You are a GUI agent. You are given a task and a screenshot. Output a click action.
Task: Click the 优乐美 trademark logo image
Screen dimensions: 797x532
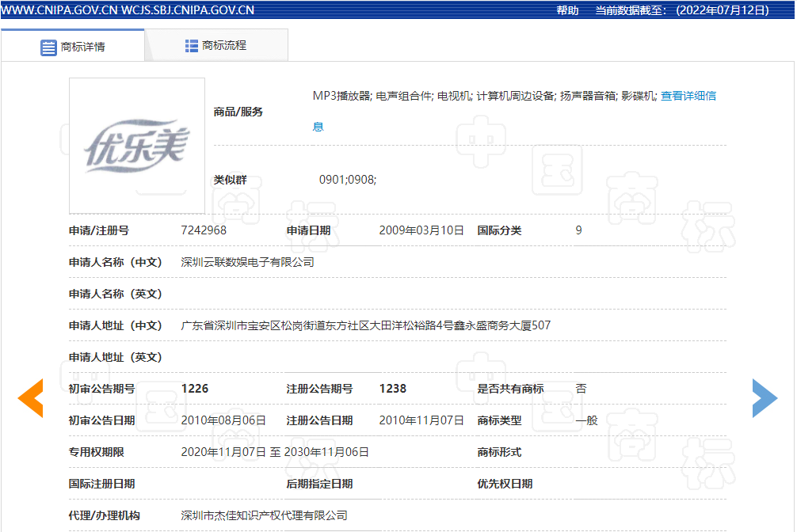click(x=137, y=146)
